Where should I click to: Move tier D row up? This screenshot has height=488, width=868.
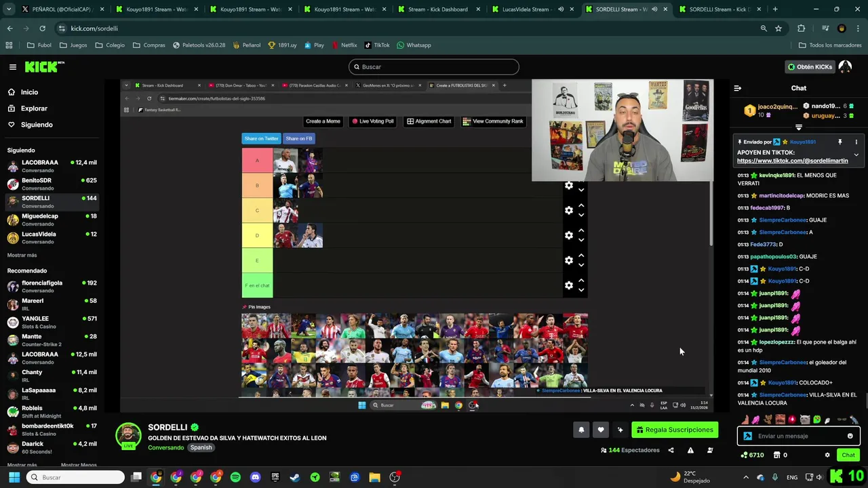(581, 230)
